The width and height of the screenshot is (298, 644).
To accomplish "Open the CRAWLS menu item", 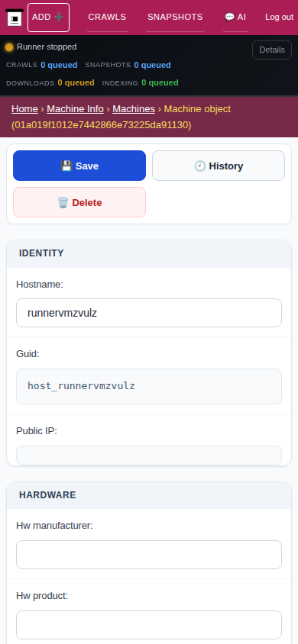I will [x=107, y=17].
